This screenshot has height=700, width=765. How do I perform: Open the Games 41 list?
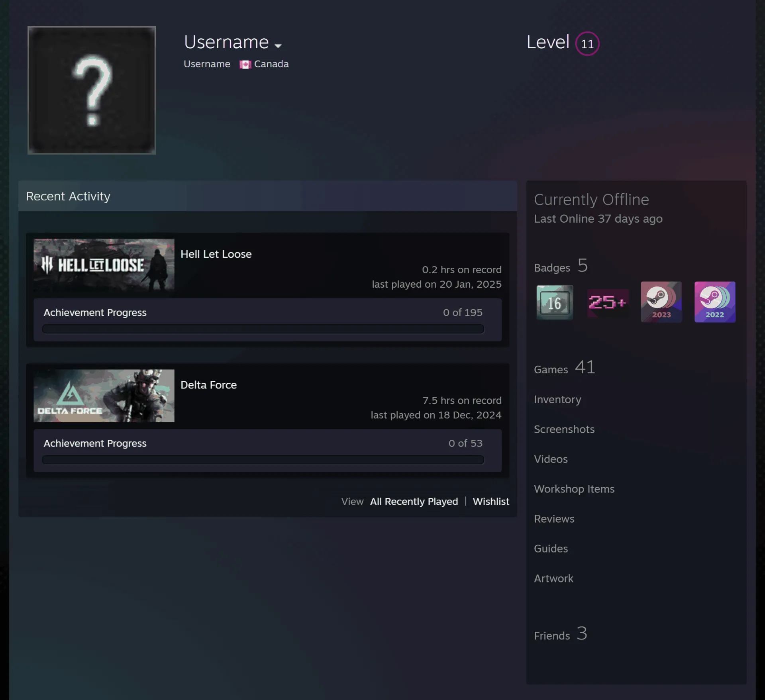click(x=565, y=367)
